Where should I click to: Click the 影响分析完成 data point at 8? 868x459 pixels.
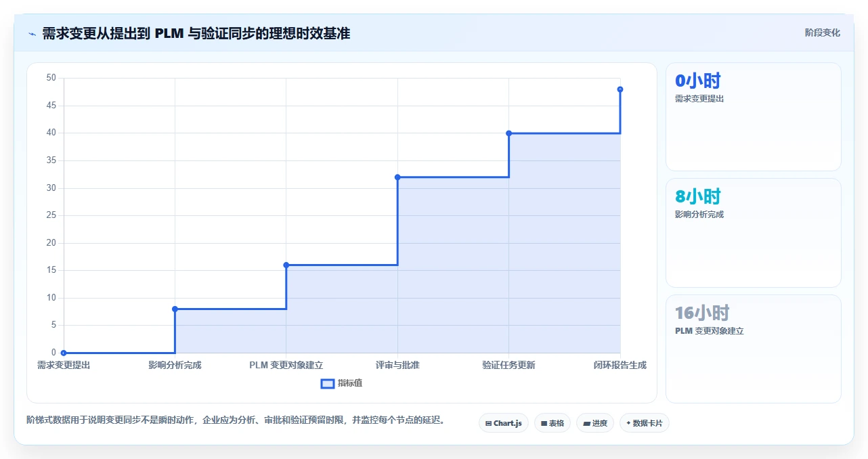175,309
